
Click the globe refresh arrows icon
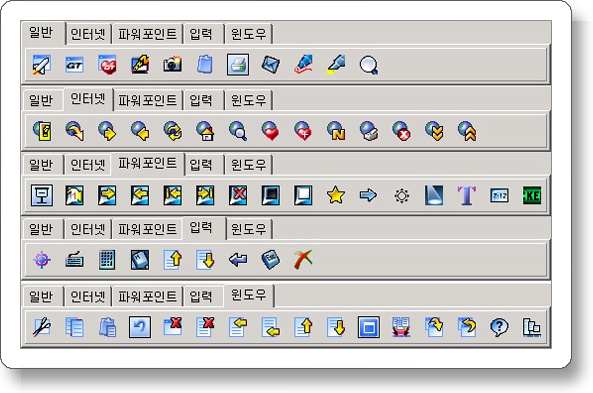coord(172,131)
